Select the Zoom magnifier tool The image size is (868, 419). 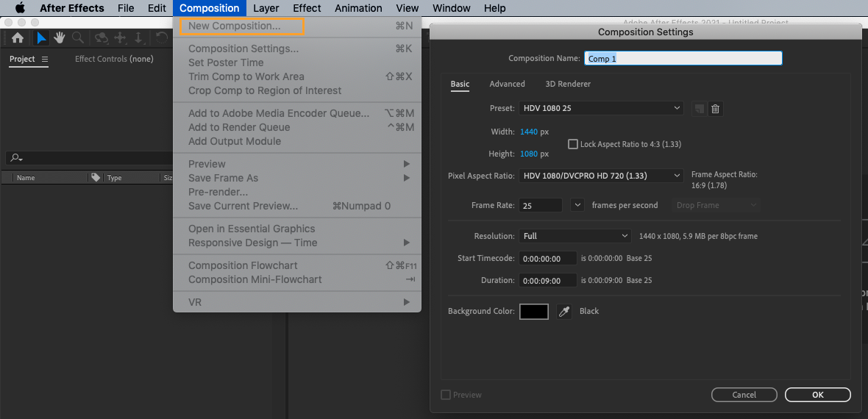(x=77, y=38)
